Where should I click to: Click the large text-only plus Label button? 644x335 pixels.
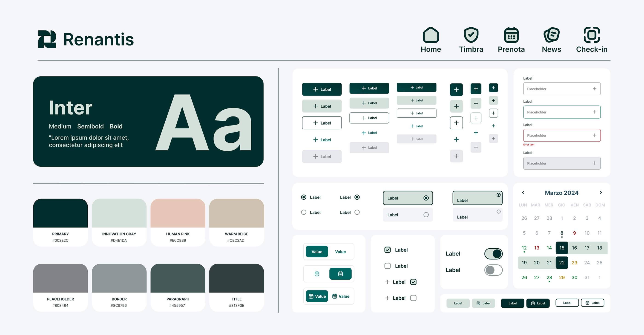(322, 140)
